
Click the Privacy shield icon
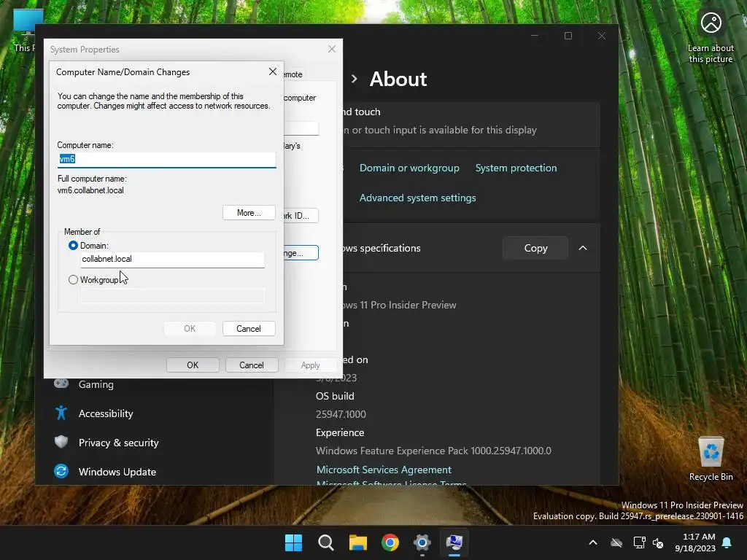(x=61, y=443)
